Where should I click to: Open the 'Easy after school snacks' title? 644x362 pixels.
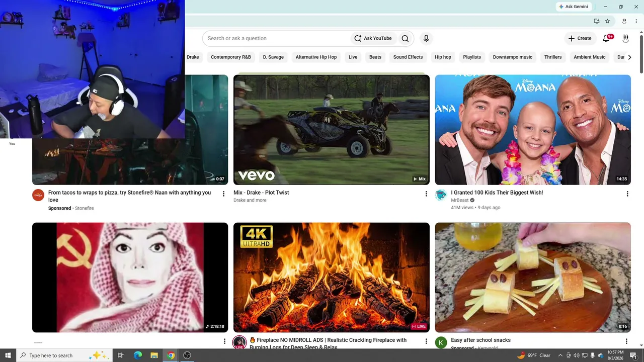click(481, 340)
